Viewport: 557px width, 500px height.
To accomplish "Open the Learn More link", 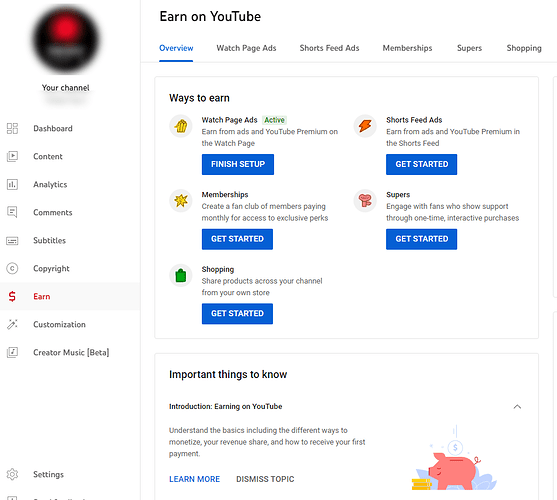I will [x=194, y=479].
